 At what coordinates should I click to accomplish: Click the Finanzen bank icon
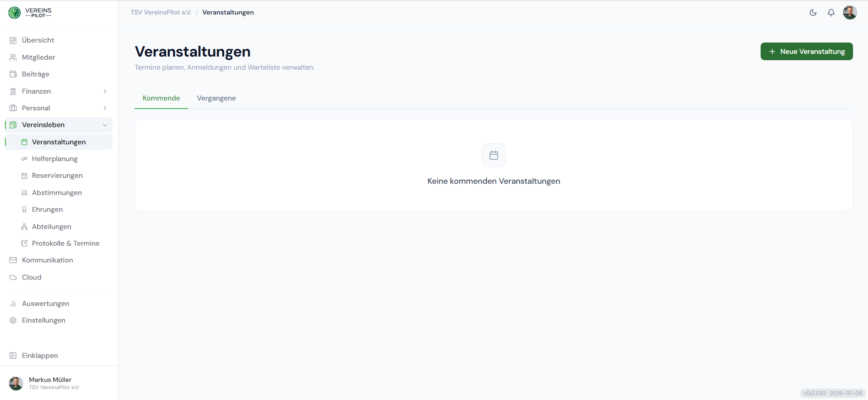[x=13, y=91]
